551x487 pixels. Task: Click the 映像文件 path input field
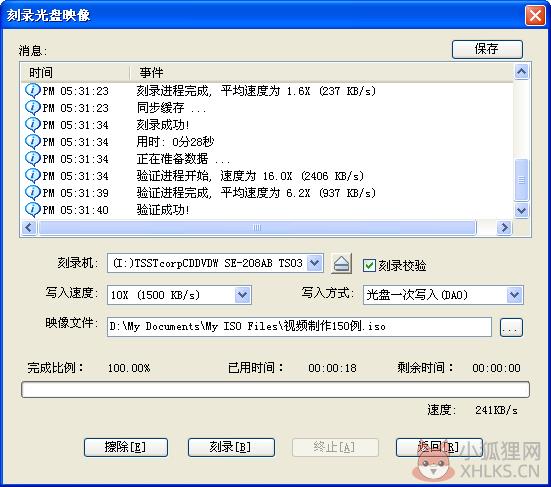(299, 327)
